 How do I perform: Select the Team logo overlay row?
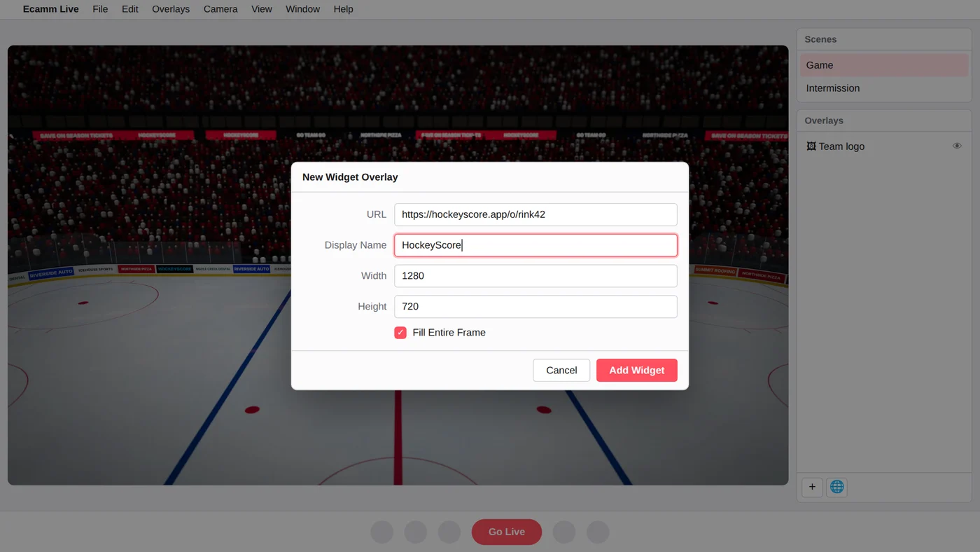884,146
